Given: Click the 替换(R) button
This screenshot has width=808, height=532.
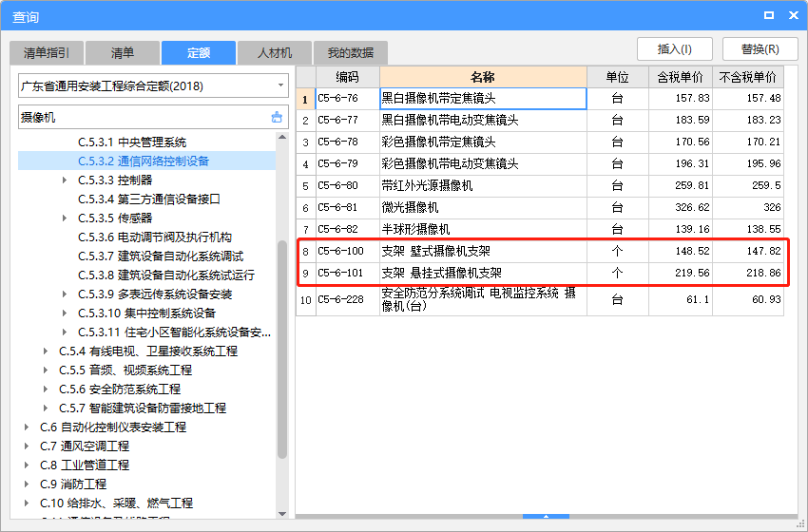Looking at the screenshot, I should point(760,49).
